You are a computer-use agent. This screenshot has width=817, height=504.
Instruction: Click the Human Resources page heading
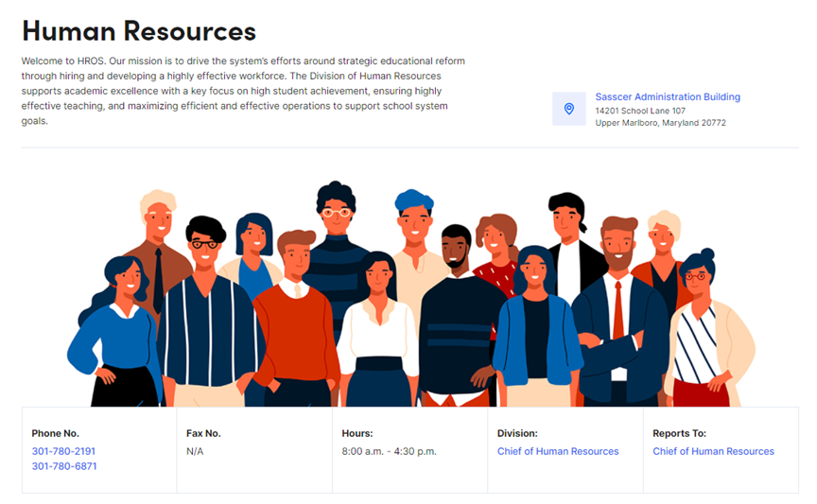139,31
